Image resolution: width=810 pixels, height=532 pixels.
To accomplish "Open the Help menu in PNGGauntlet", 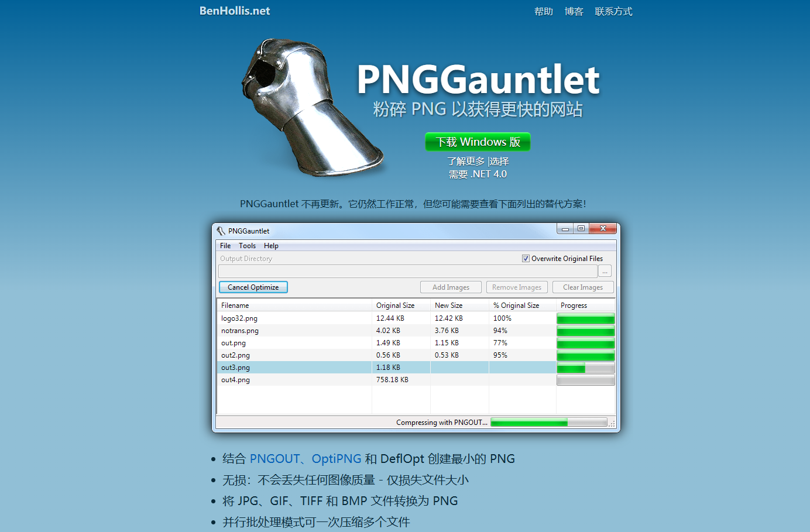I will [x=271, y=246].
